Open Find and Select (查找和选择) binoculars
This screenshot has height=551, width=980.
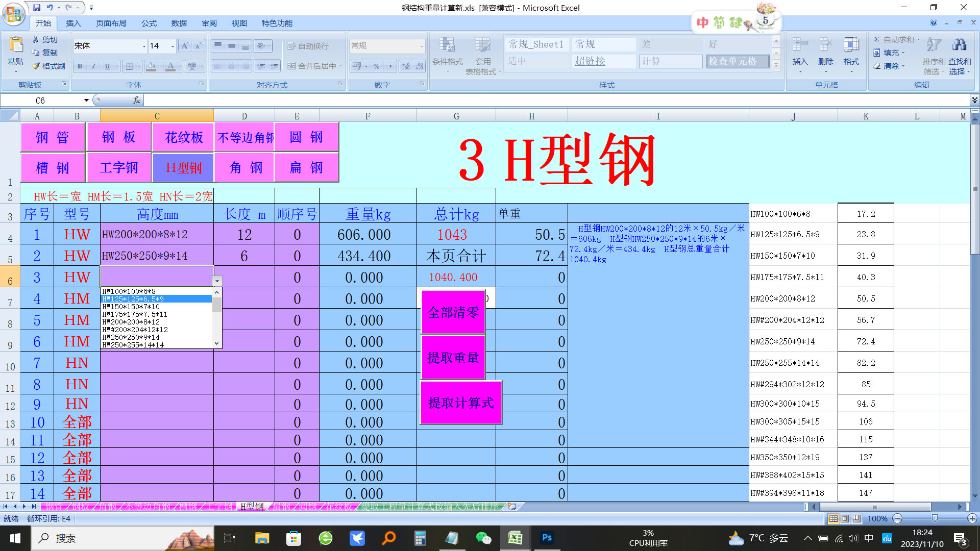pos(960,55)
